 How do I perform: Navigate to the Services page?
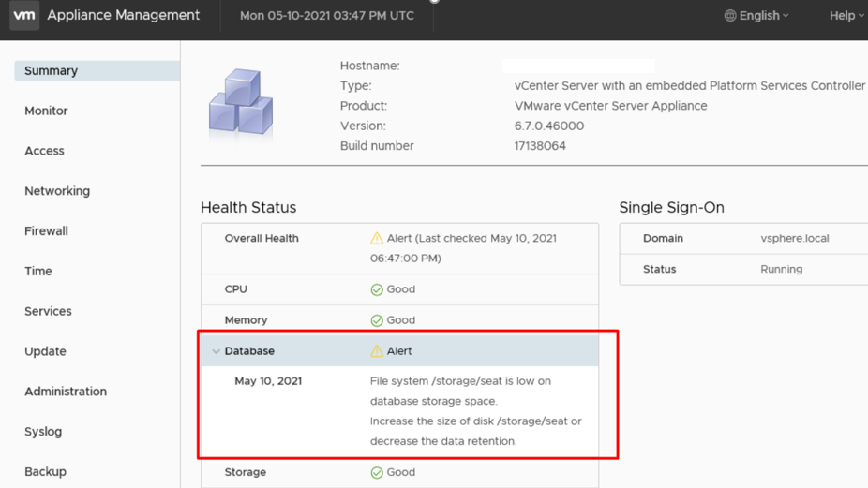(48, 311)
